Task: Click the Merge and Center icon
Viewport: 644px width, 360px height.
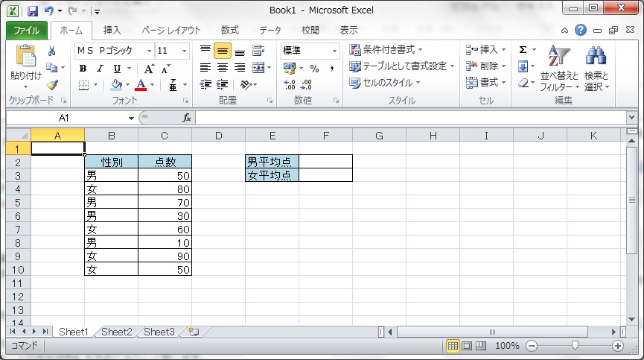Action: (x=258, y=67)
